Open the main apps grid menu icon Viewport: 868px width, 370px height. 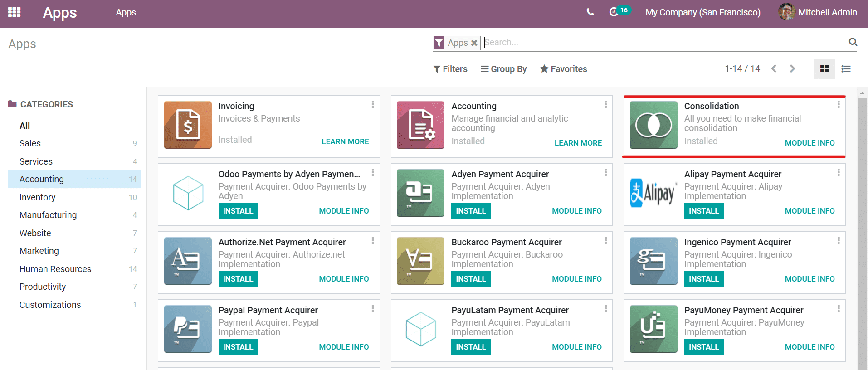(15, 12)
